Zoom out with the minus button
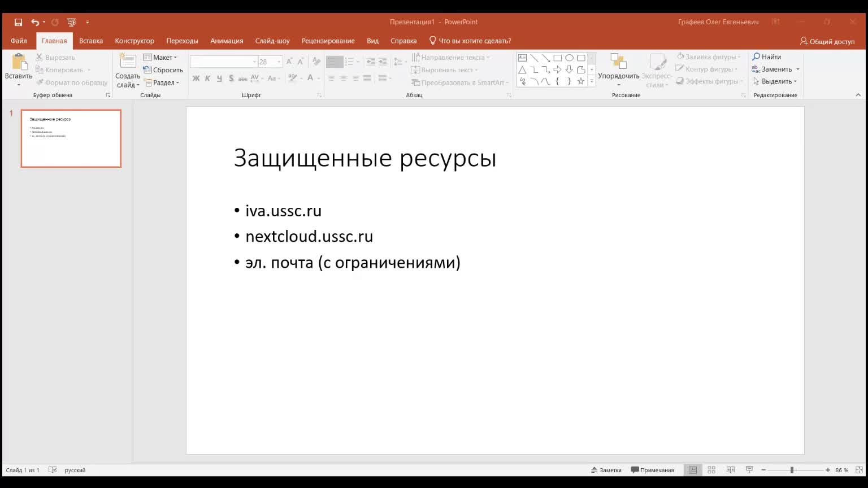This screenshot has height=488, width=868. (763, 470)
